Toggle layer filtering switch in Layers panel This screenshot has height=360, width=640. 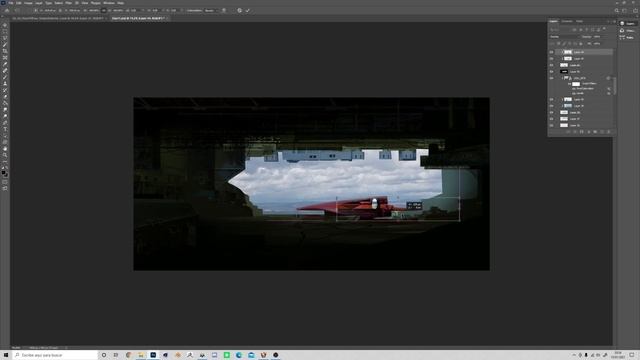tap(604, 29)
